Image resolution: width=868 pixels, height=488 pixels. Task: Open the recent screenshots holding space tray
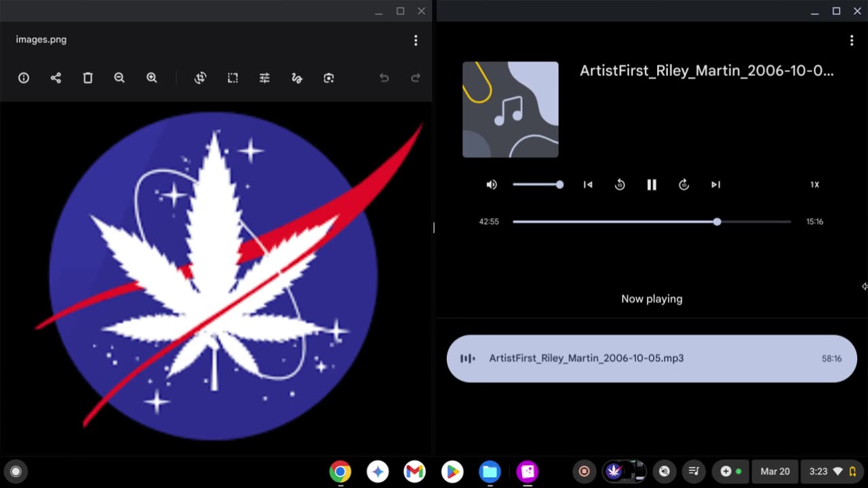click(625, 471)
